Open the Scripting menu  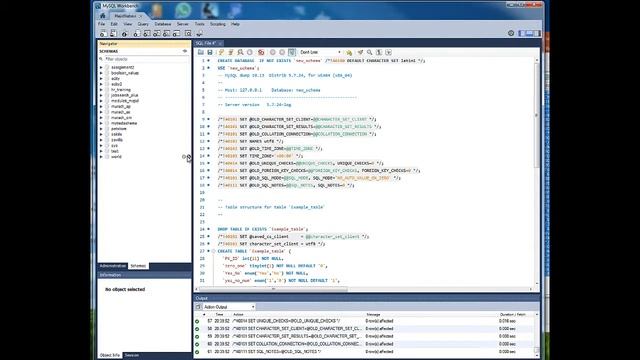pyautogui.click(x=218, y=24)
